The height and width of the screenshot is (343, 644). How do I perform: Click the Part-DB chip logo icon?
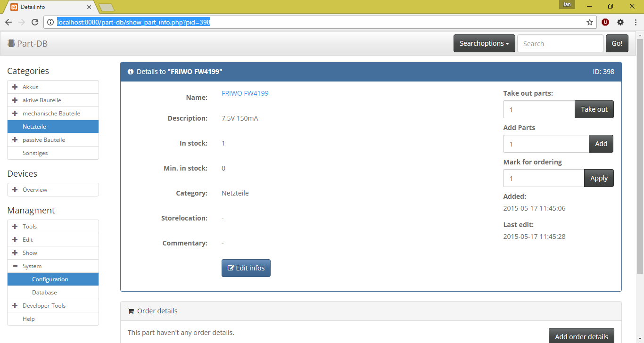point(11,43)
